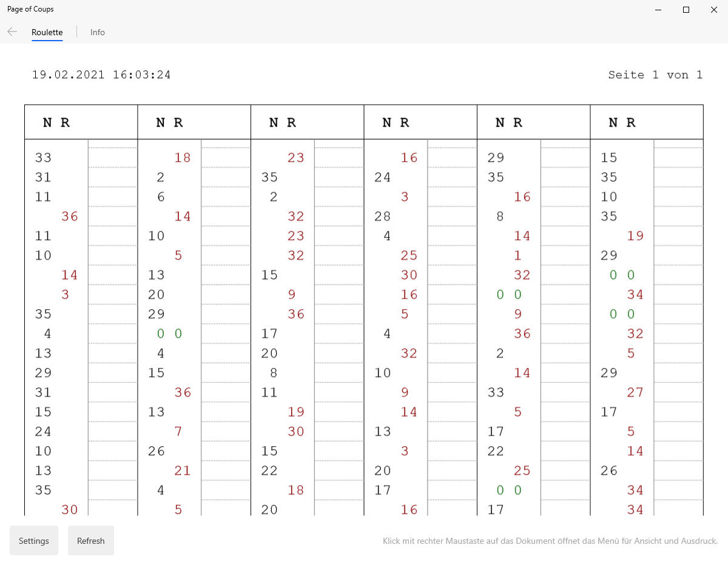
Task: Click the first column N R header
Action: (56, 122)
